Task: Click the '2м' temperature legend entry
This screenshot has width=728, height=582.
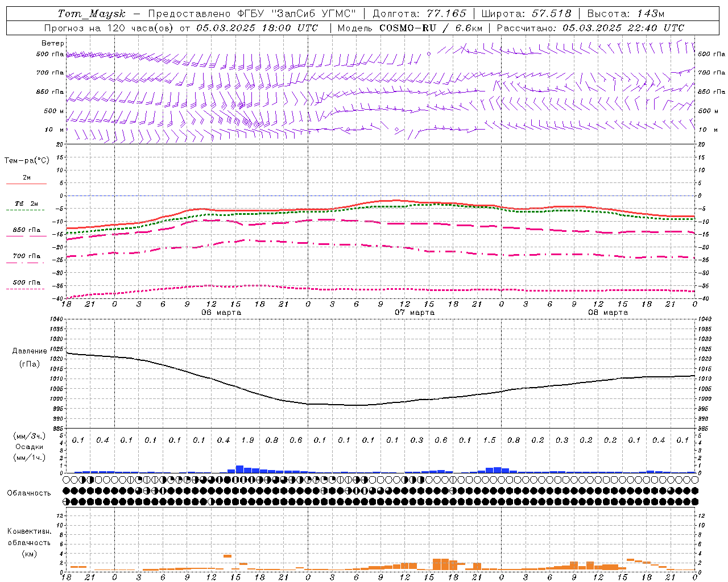Action: [x=27, y=178]
